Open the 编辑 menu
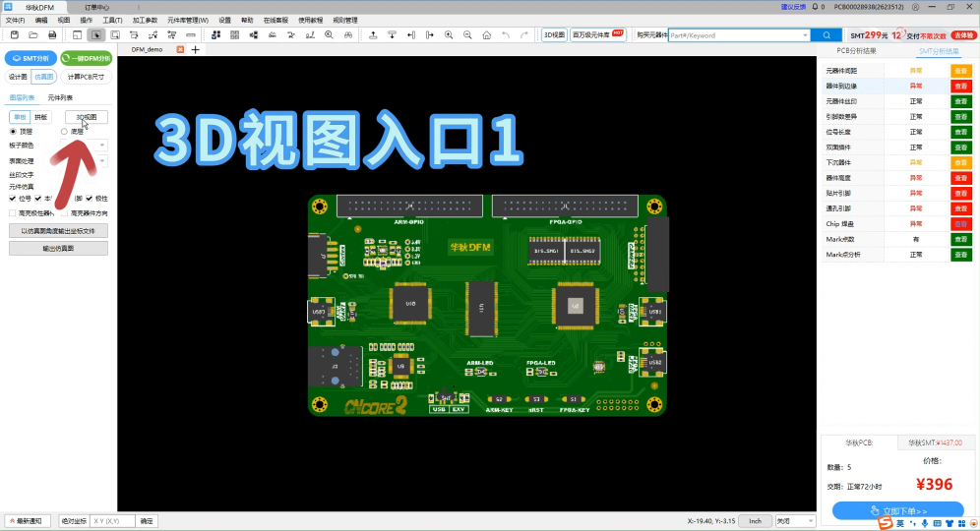980x531 pixels. tap(41, 20)
